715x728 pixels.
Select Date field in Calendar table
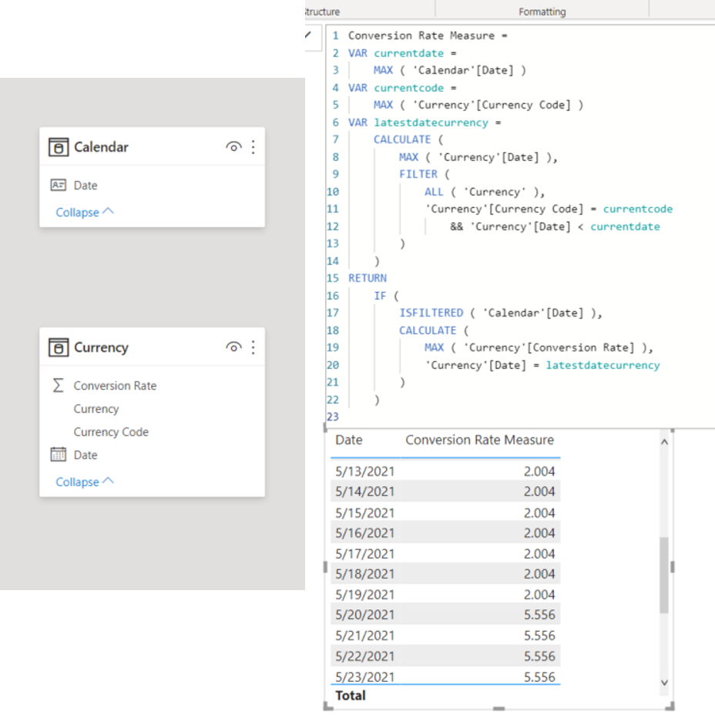[86, 185]
